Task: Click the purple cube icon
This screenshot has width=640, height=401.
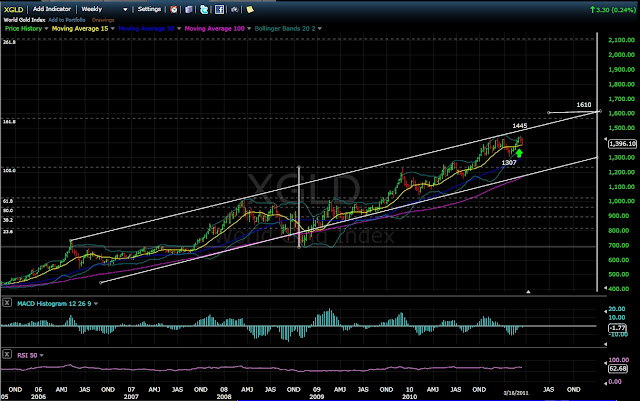Action: pyautogui.click(x=189, y=9)
